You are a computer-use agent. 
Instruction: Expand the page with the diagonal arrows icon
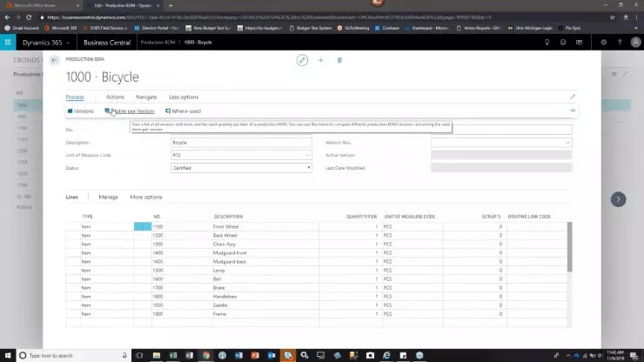tap(573, 97)
